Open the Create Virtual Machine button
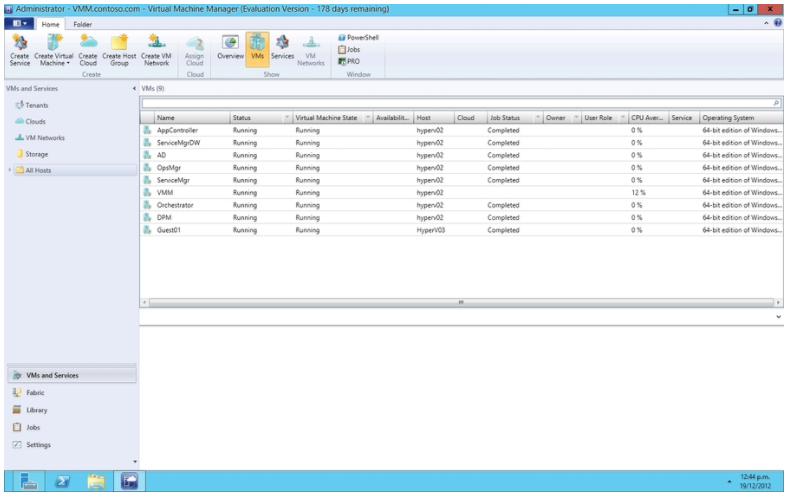Image resolution: width=786 pixels, height=497 pixels. click(54, 50)
